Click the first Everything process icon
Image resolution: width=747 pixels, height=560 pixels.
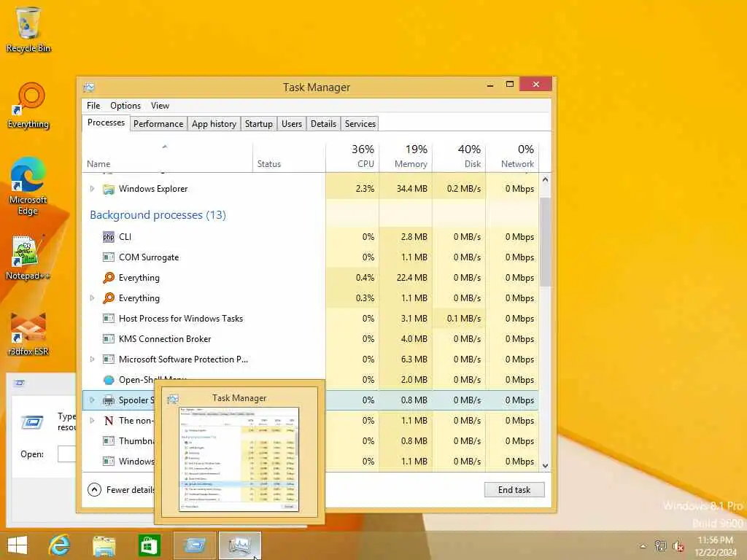point(109,278)
